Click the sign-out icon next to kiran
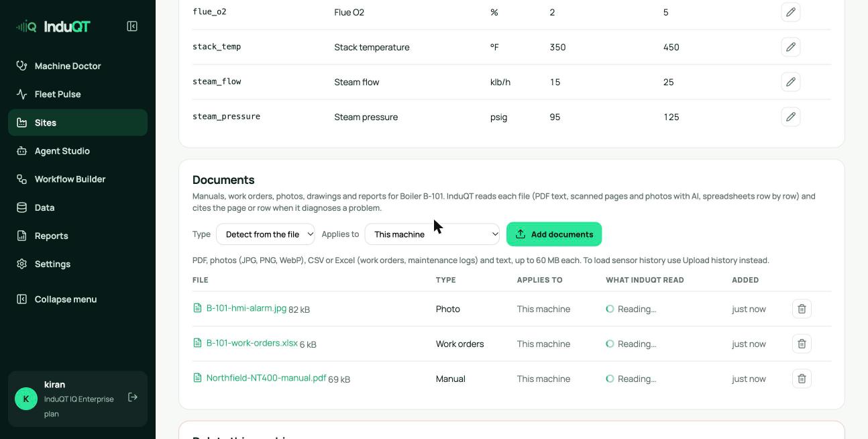 click(x=133, y=397)
